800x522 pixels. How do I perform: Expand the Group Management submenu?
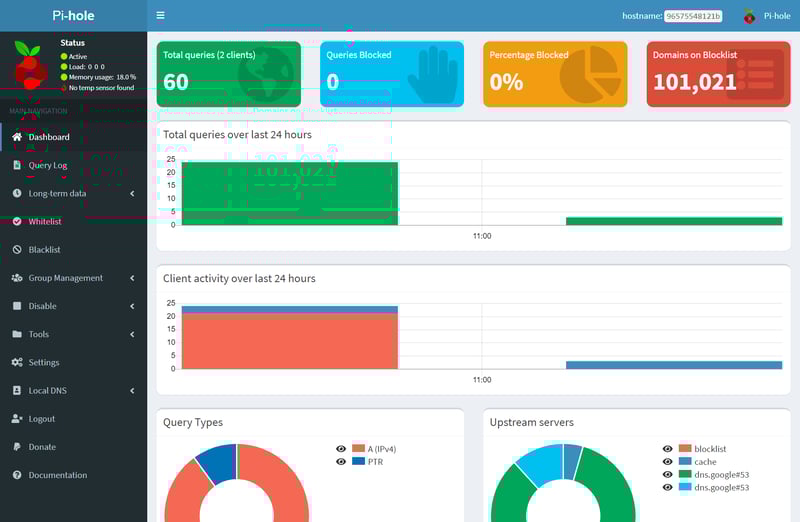132,278
